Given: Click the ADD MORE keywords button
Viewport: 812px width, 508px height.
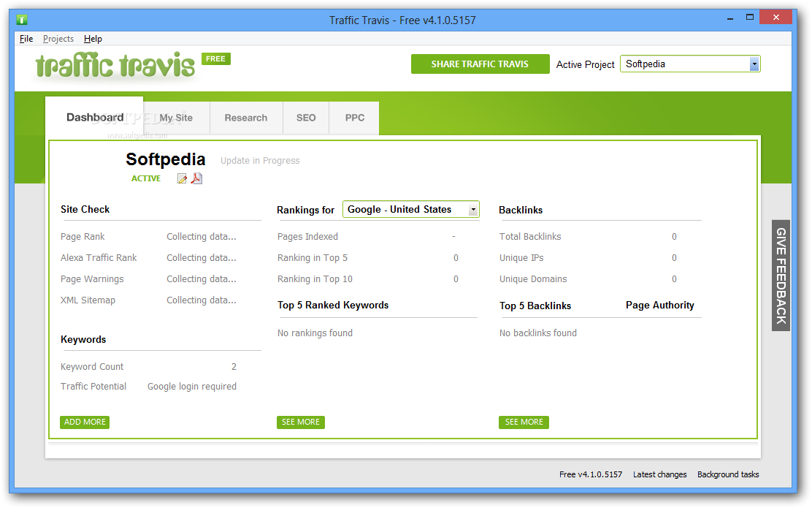Looking at the screenshot, I should pos(85,422).
